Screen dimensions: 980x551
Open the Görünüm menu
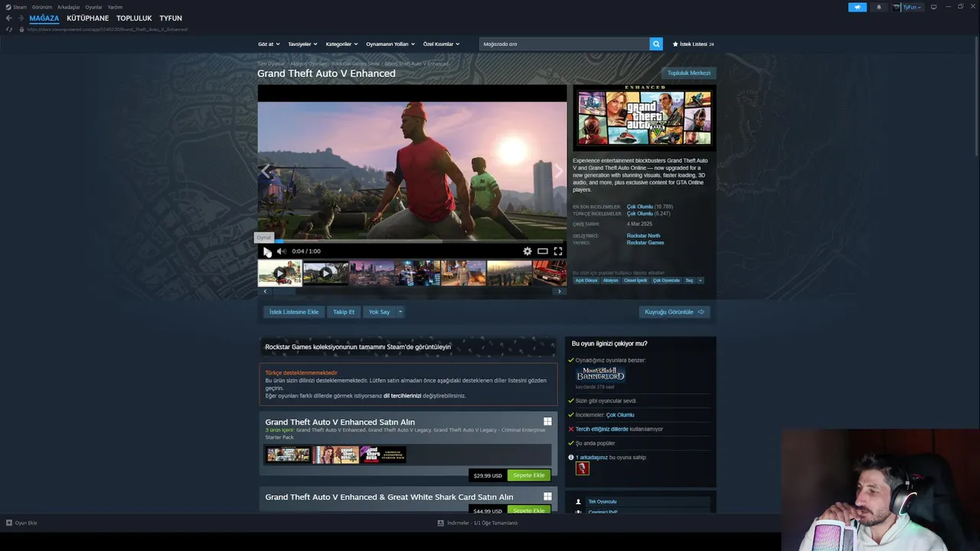click(x=42, y=7)
